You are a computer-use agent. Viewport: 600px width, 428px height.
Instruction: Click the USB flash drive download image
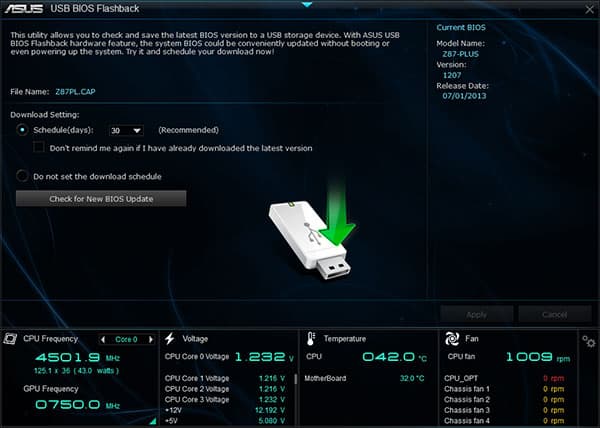point(312,231)
